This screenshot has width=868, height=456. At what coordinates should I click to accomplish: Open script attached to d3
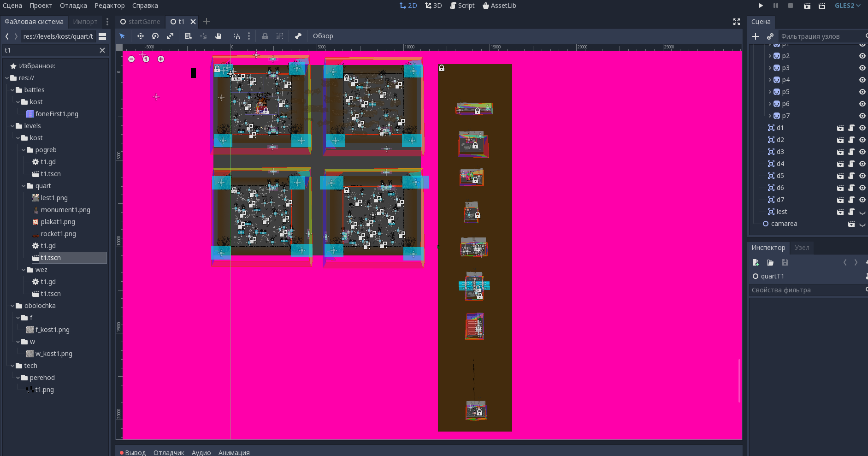click(851, 152)
